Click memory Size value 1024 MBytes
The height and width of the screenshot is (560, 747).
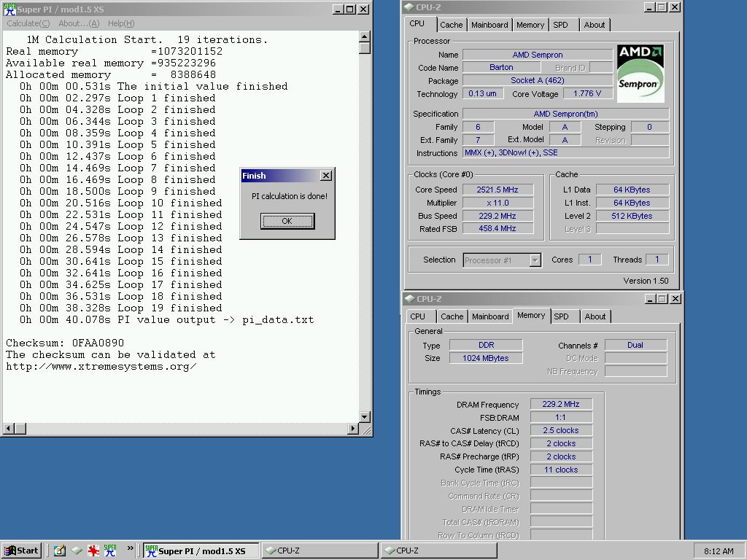click(486, 358)
